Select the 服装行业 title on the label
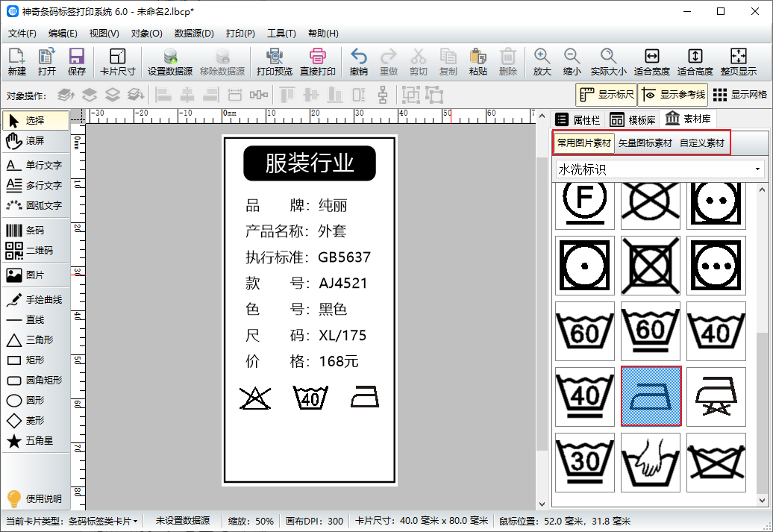Viewport: 773px width, 532px height. coord(310,163)
